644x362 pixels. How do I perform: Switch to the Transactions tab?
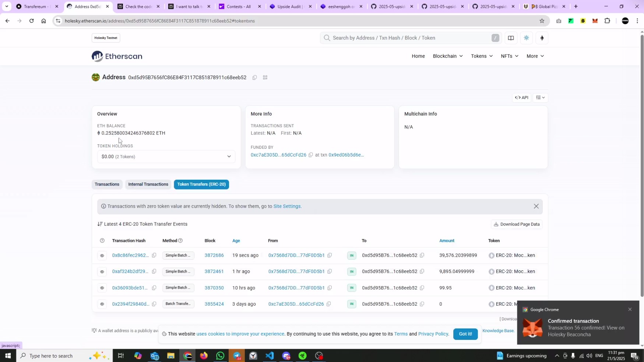(x=107, y=184)
